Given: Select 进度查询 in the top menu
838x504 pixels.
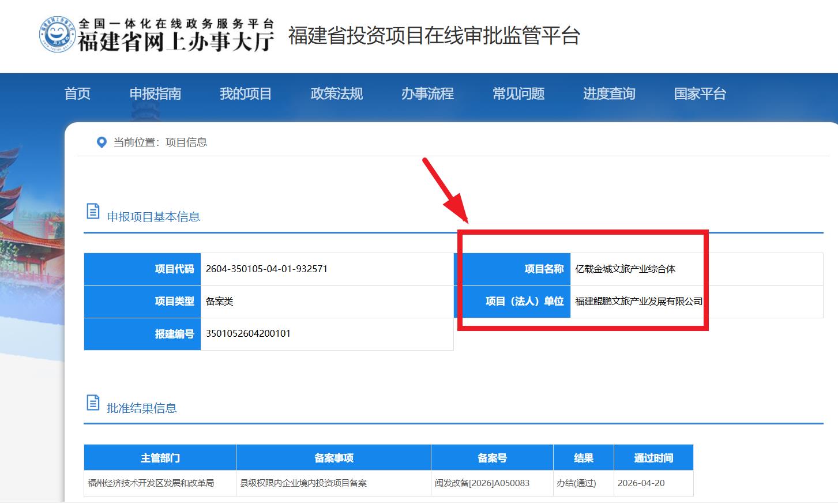Looking at the screenshot, I should click(x=609, y=93).
